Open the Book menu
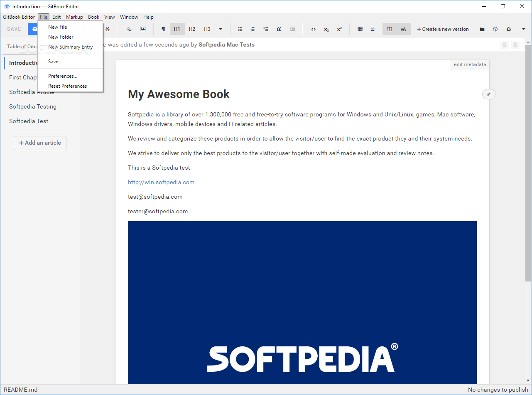 point(93,17)
